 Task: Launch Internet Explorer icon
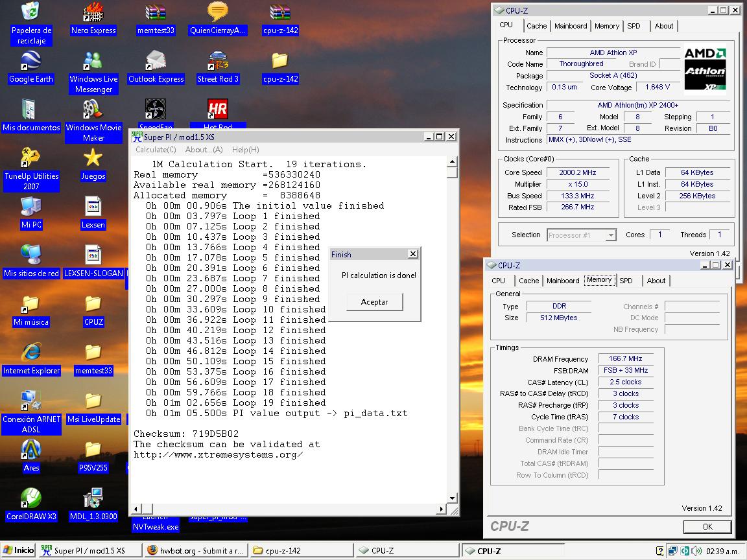click(31, 359)
